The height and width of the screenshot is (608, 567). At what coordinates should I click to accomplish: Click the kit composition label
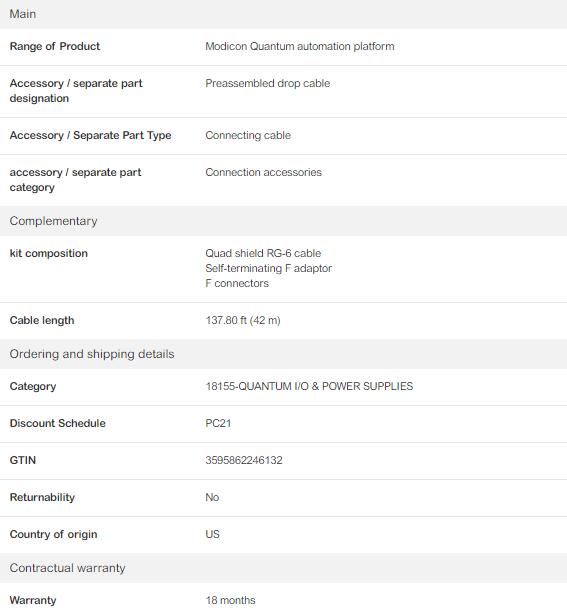(48, 253)
